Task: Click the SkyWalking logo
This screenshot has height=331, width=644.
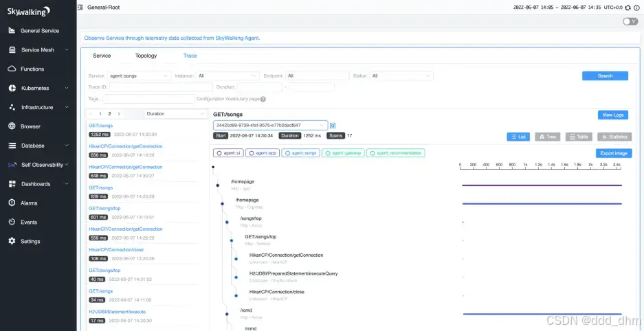Action: 29,11
